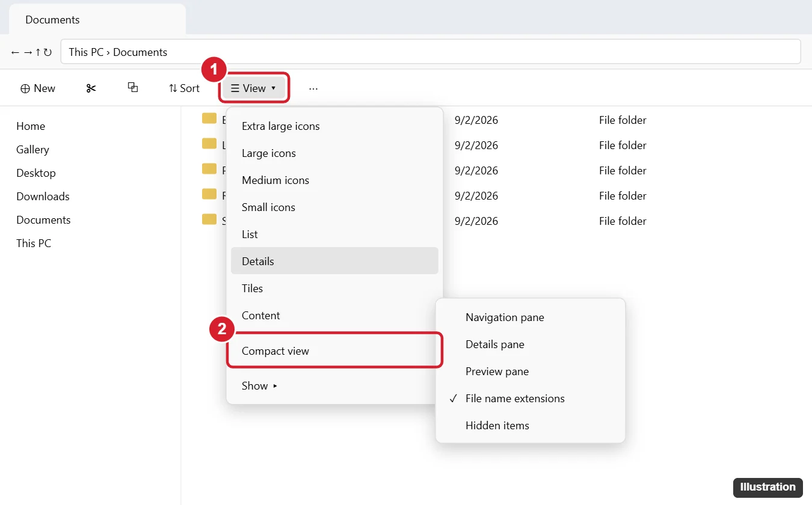Cut selection with the scissors icon
Screen dimensions: 812x505
(91, 88)
